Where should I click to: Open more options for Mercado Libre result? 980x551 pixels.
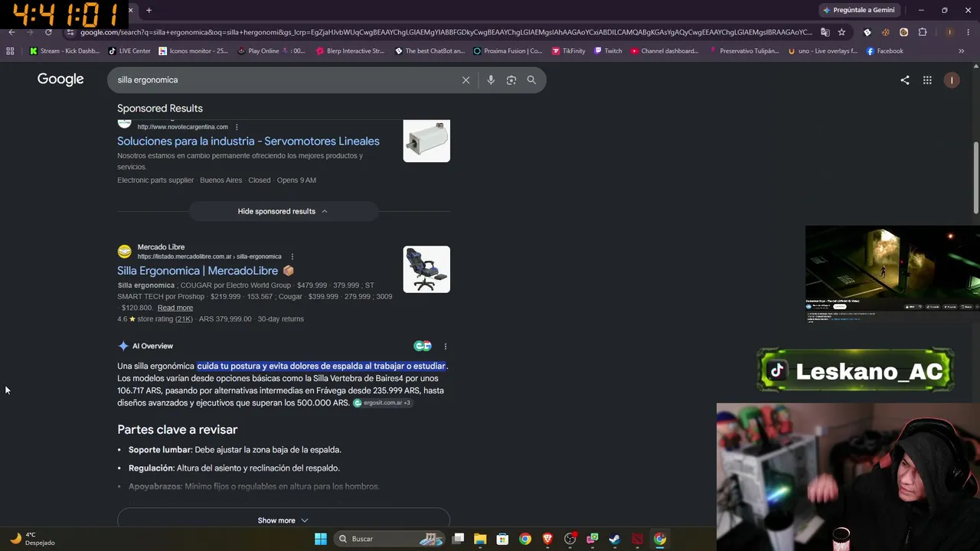[x=292, y=256]
